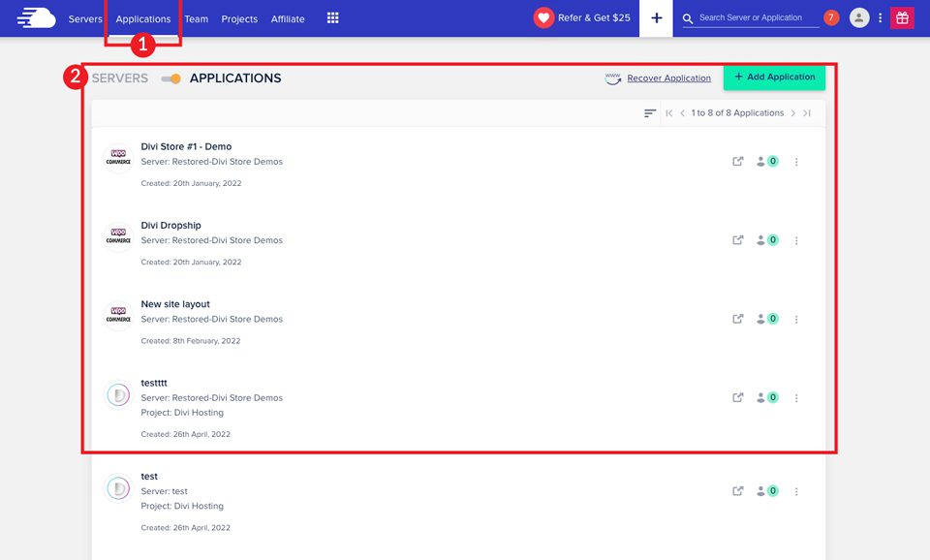Click the plus icon in top bar

(x=656, y=18)
